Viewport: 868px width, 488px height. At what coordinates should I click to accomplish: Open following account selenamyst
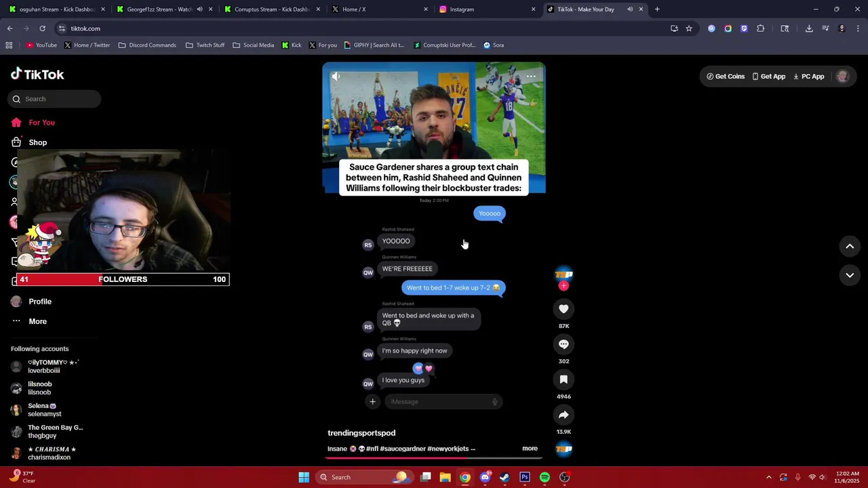pos(44,410)
